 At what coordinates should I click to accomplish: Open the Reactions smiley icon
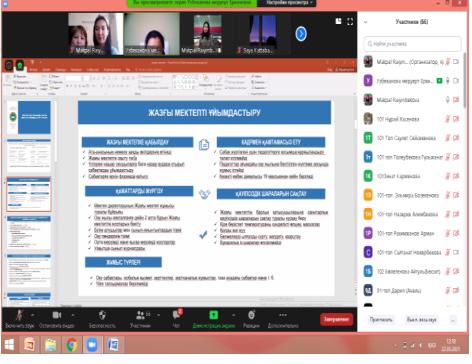[252, 315]
